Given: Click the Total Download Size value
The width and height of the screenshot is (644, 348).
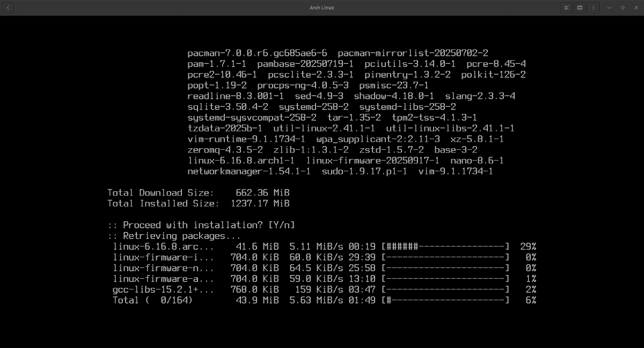Looking at the screenshot, I should pyautogui.click(x=262, y=193).
